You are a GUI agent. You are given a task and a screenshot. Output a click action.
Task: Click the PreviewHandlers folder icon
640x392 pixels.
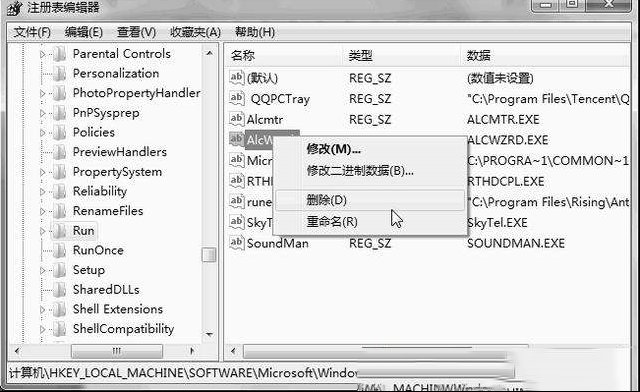point(60,152)
